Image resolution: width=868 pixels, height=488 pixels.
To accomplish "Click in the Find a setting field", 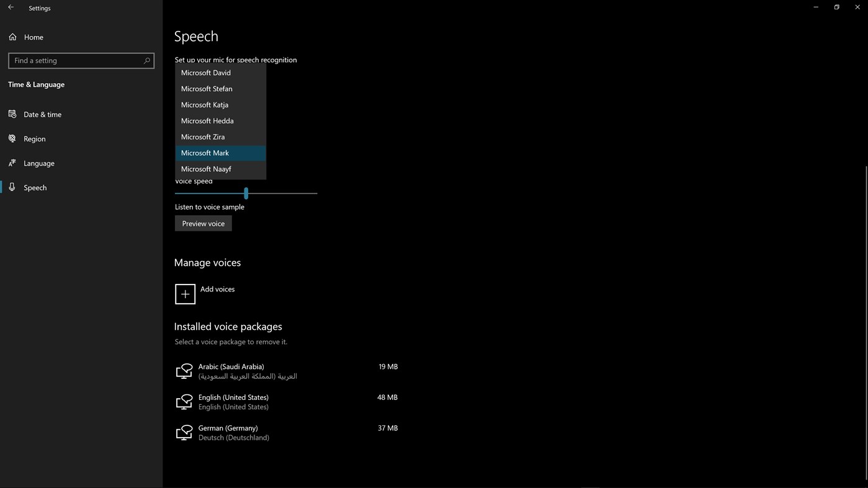I will click(81, 61).
